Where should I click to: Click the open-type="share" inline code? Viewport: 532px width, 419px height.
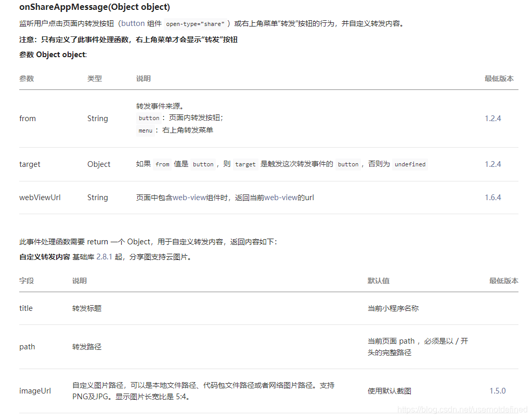click(195, 24)
